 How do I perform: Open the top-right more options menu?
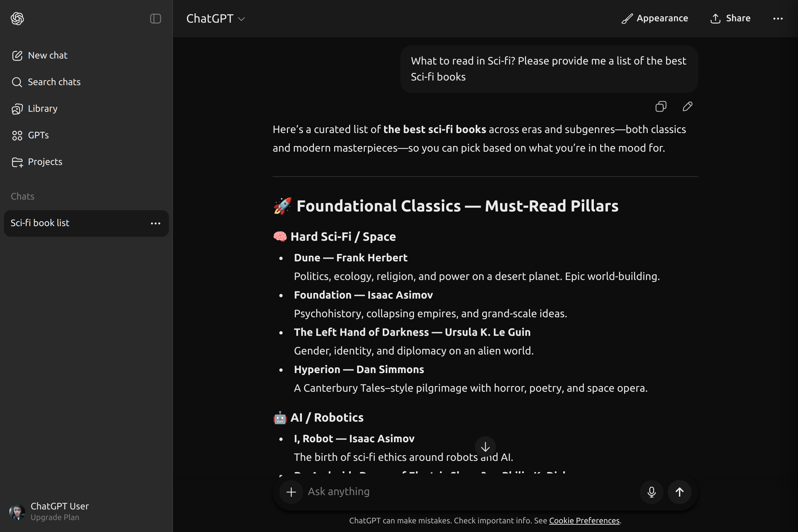click(778, 18)
